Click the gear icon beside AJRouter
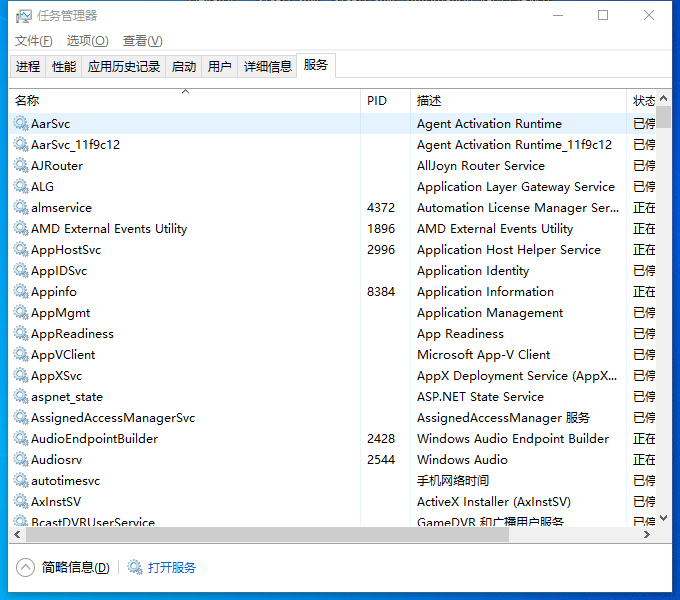The width and height of the screenshot is (680, 600). tap(21, 165)
